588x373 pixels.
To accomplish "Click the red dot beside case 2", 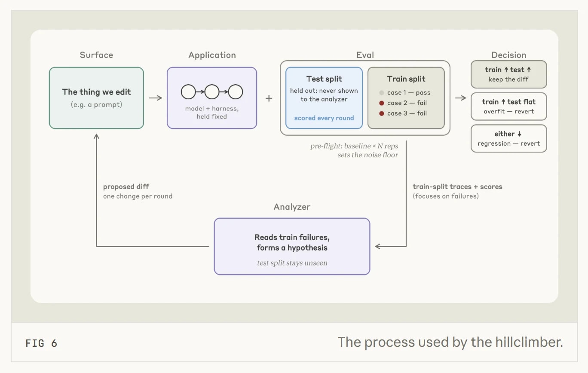I will click(x=381, y=103).
